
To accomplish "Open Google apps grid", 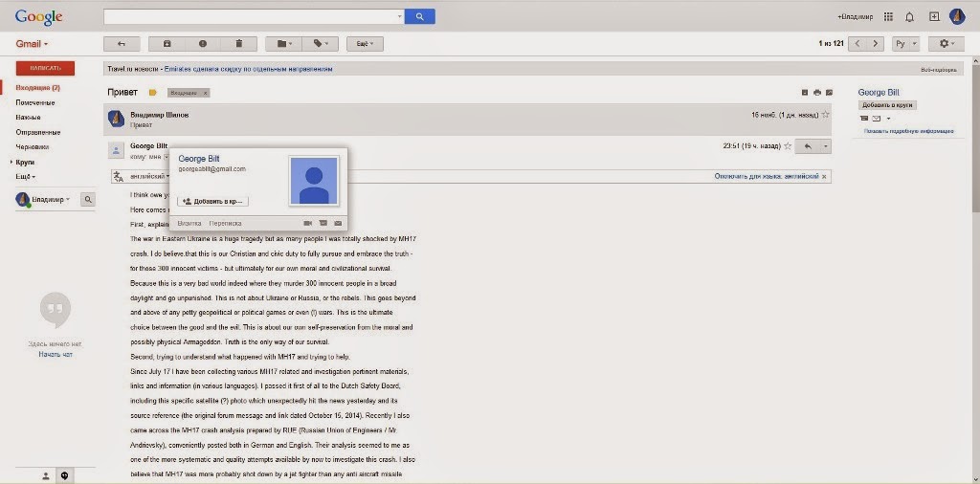I will pyautogui.click(x=888, y=17).
